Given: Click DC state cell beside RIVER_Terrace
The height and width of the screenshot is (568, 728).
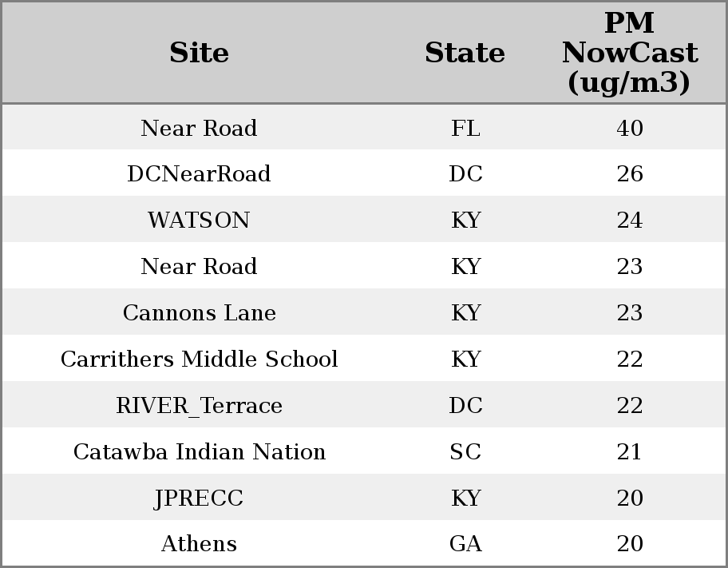Looking at the screenshot, I should coord(465,405).
